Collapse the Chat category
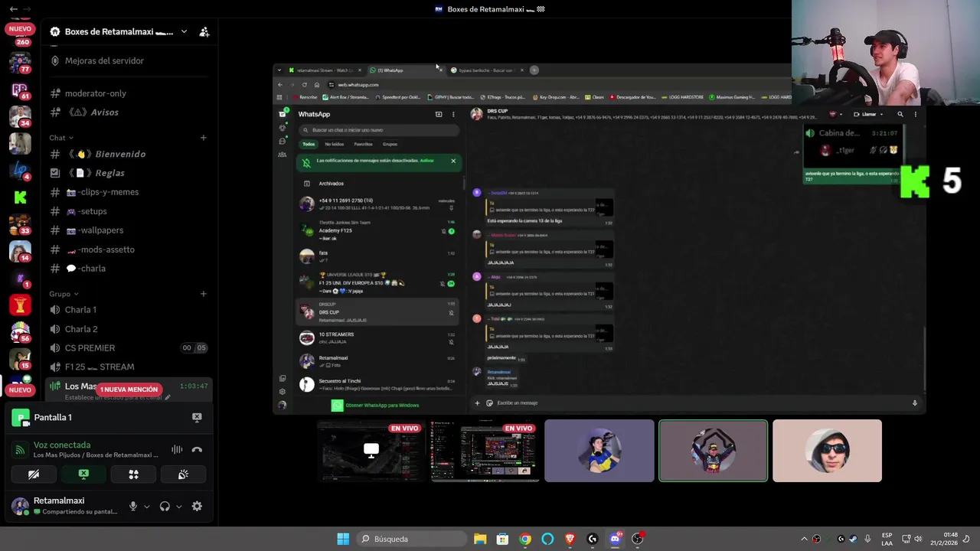 tap(61, 138)
